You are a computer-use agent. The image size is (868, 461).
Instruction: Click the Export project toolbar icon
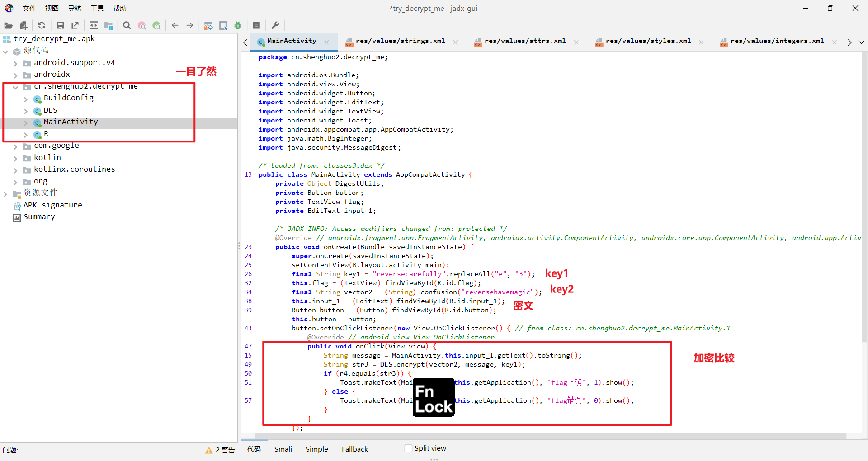click(x=75, y=25)
